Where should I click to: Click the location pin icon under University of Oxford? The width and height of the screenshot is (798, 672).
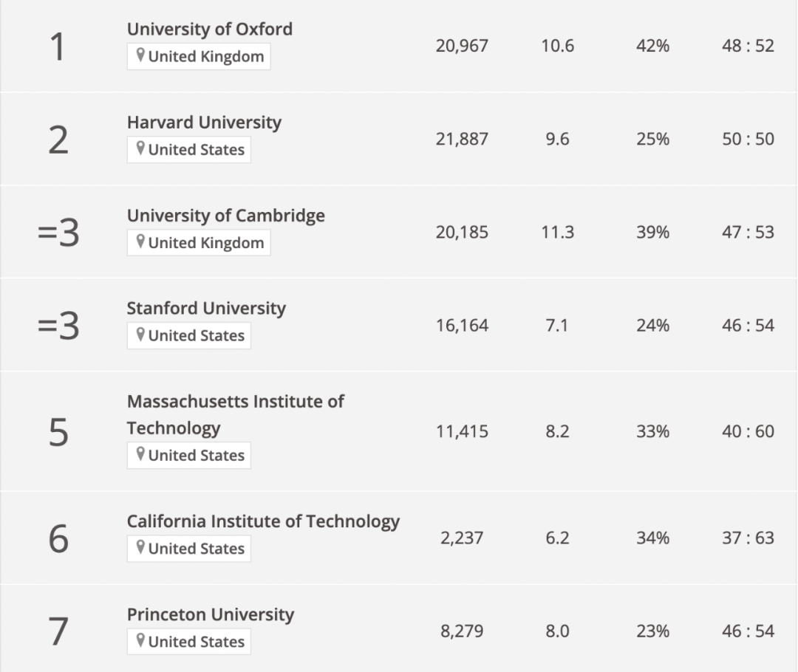point(140,57)
